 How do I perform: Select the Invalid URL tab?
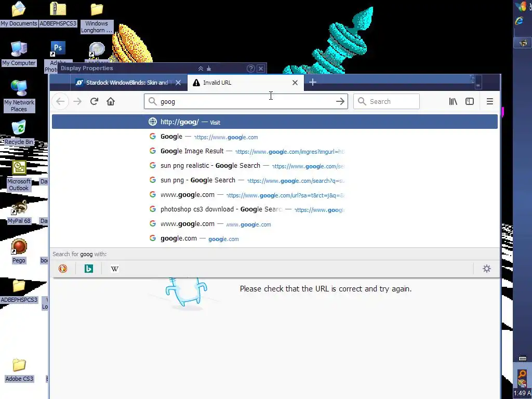(246, 83)
